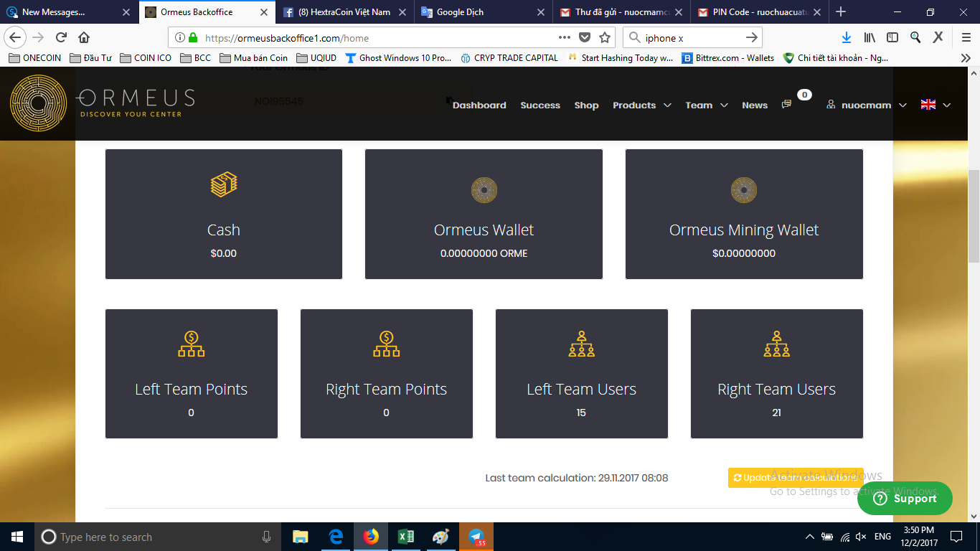The height and width of the screenshot is (551, 980).
Task: Open the Mua bán Coin bookmark folder
Action: pyautogui.click(x=253, y=58)
